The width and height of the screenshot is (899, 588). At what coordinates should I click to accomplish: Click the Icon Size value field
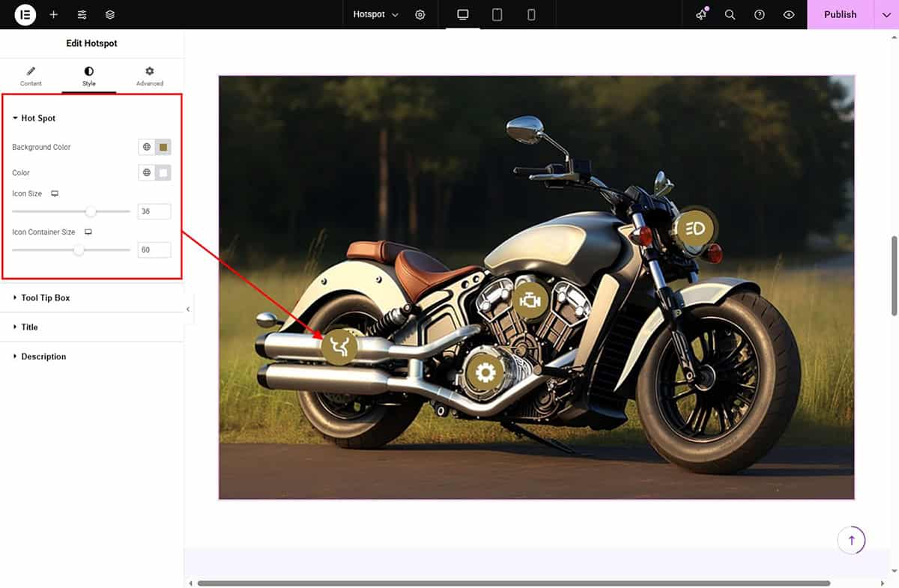tap(154, 211)
